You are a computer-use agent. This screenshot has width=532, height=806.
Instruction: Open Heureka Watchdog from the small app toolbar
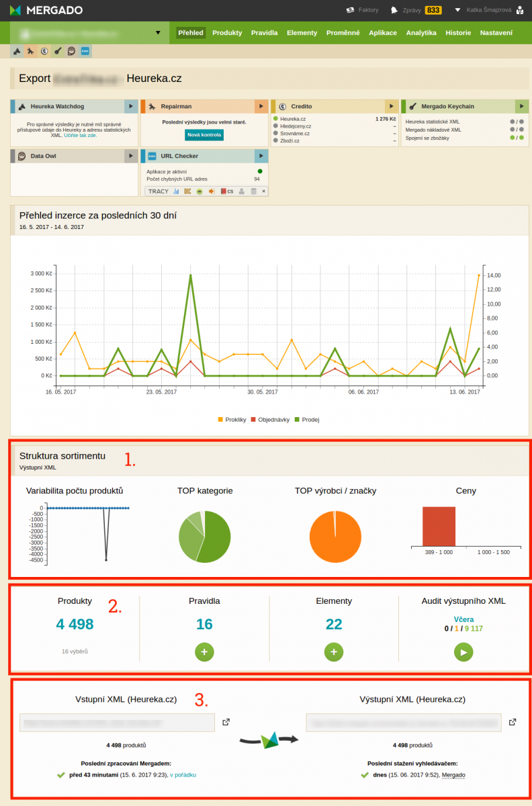coord(17,50)
